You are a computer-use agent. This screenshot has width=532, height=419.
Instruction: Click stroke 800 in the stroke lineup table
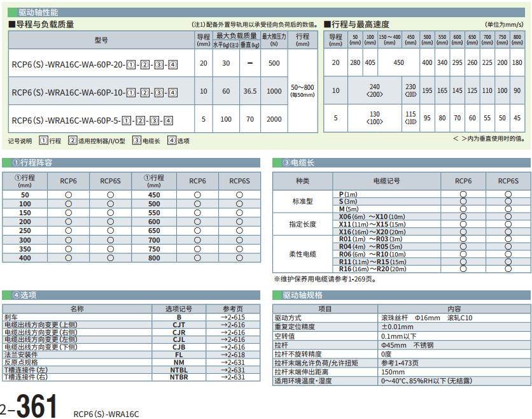point(154,258)
